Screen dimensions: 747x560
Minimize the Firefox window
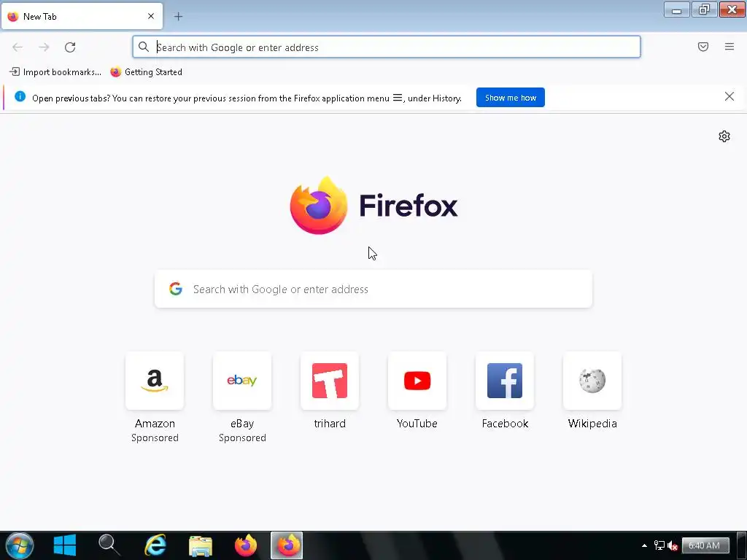tap(676, 9)
